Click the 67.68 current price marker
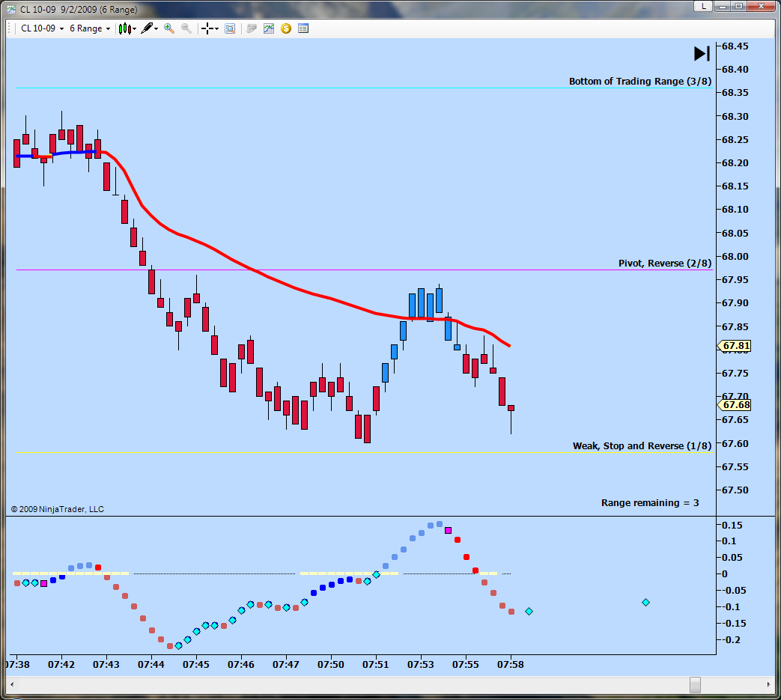The height and width of the screenshot is (700, 781). [734, 405]
